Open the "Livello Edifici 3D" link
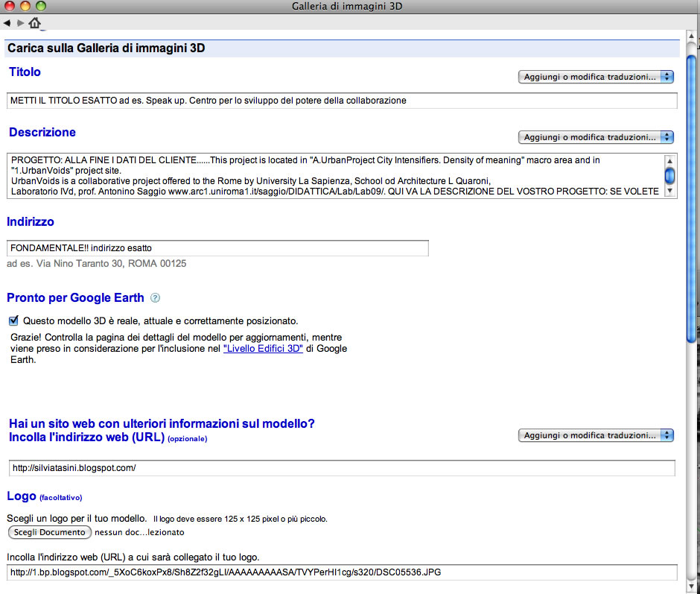The width and height of the screenshot is (700, 594). click(x=263, y=348)
